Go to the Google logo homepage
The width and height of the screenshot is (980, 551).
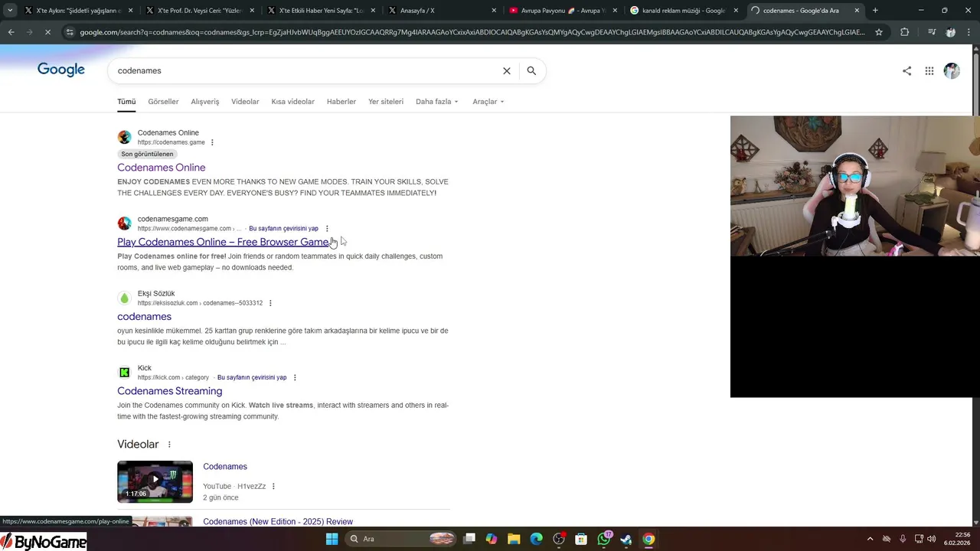tap(61, 70)
